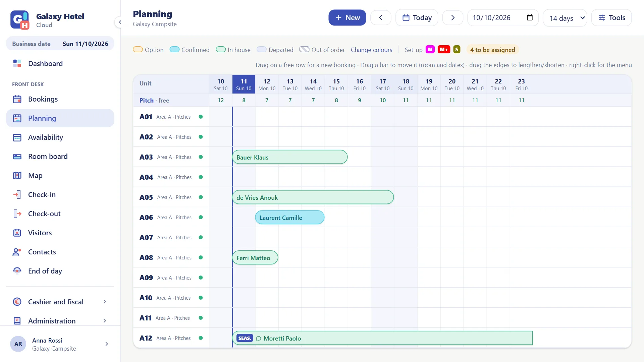Click the magenta M set-up badge
The image size is (644, 362).
tap(430, 50)
